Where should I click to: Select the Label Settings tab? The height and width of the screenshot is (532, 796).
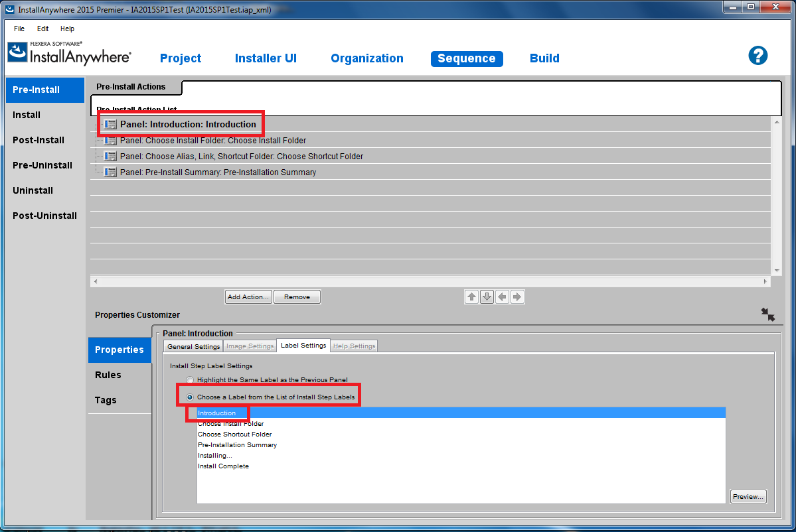(x=303, y=346)
